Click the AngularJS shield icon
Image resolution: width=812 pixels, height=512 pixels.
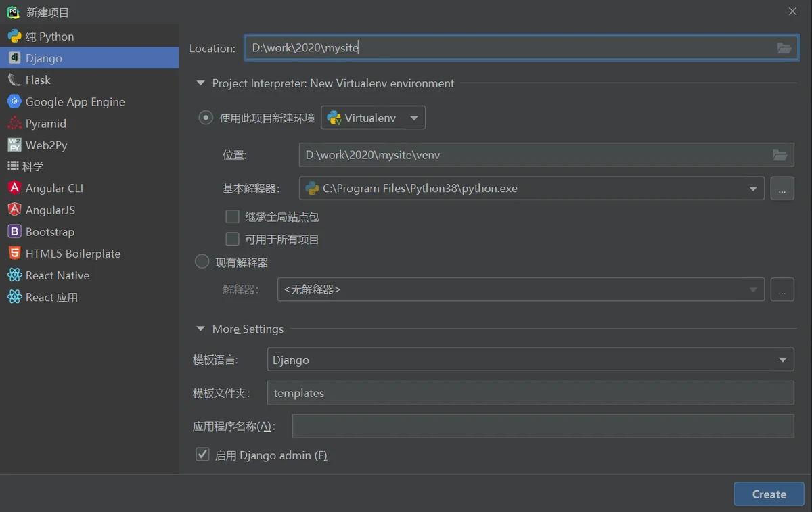pyautogui.click(x=14, y=210)
